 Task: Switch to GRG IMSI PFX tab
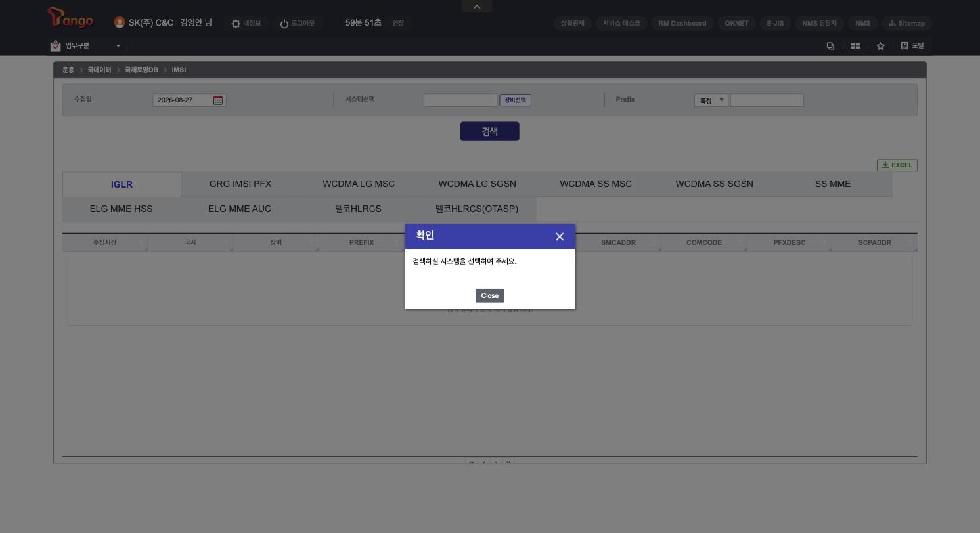click(240, 184)
